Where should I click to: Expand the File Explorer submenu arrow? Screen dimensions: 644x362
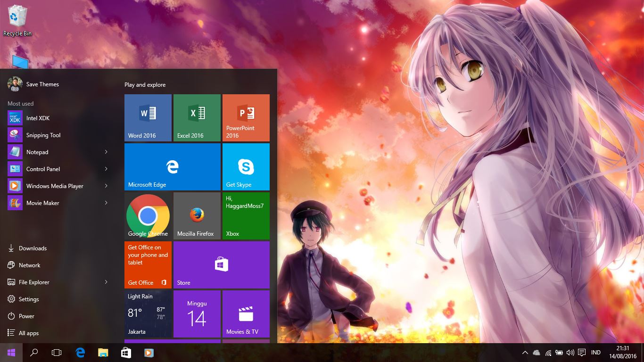pyautogui.click(x=106, y=282)
